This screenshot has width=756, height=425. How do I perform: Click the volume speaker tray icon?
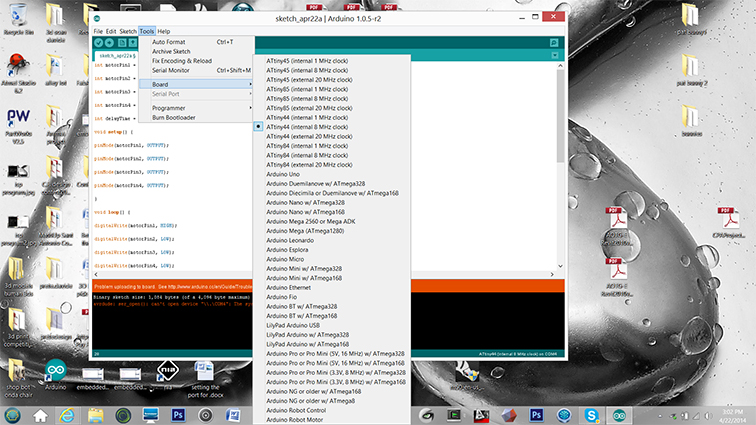pyautogui.click(x=708, y=416)
